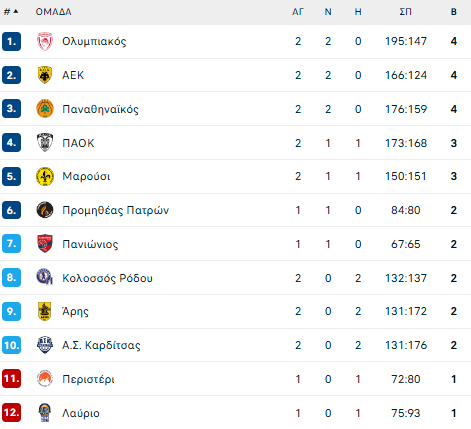Click the Β points column header
This screenshot has width=471, height=429.
click(454, 12)
